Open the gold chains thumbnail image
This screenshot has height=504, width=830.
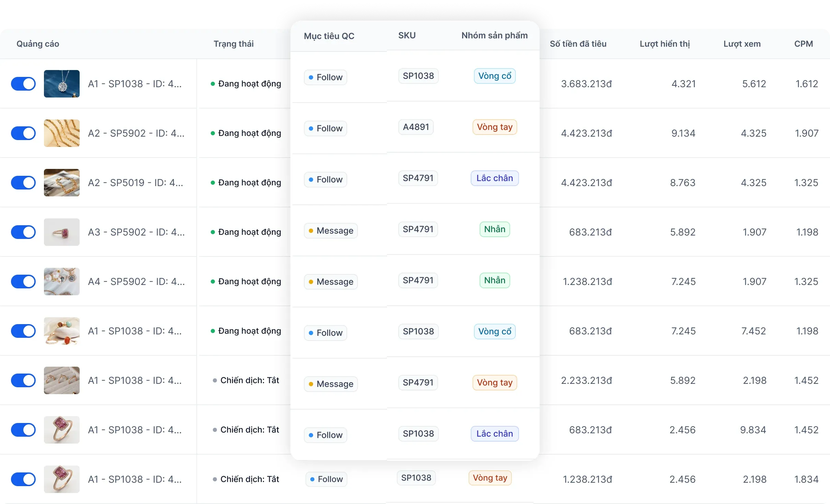(x=62, y=133)
